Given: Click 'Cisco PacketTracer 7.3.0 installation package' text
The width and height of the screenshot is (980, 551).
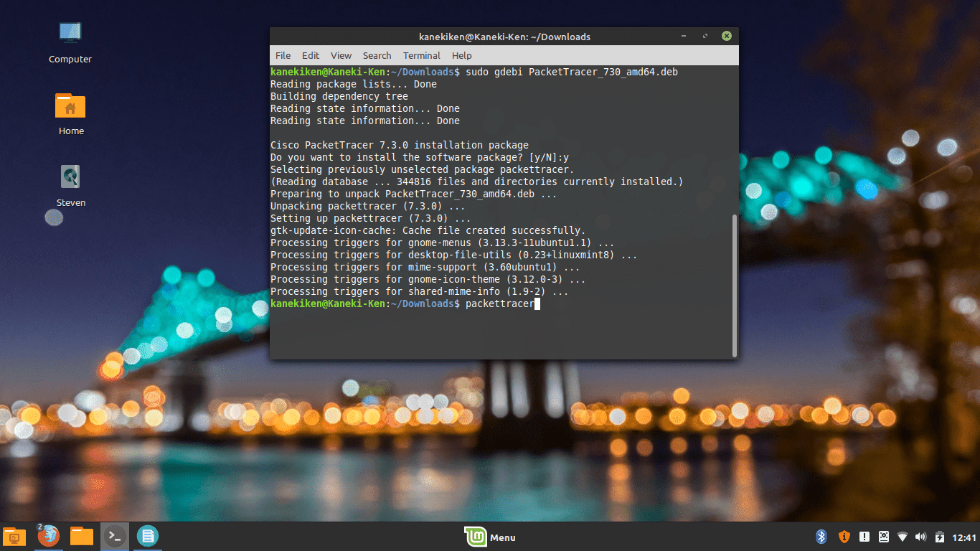Looking at the screenshot, I should (x=400, y=145).
